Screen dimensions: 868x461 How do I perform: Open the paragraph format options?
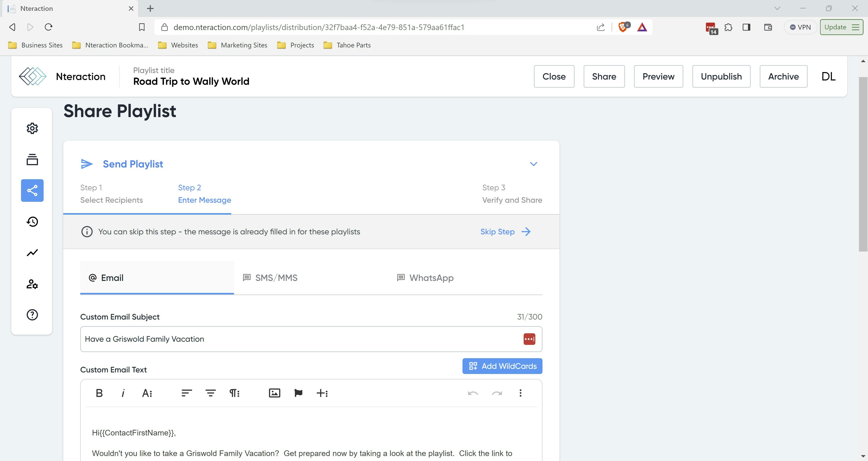click(235, 393)
